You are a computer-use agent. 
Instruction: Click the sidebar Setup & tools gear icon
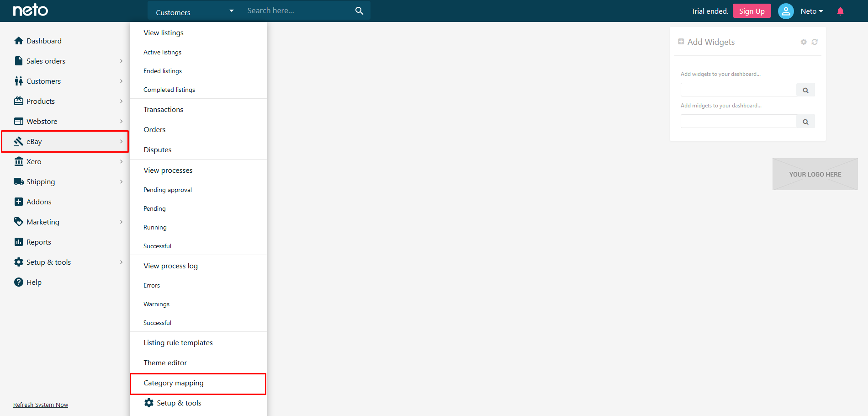coord(19,262)
